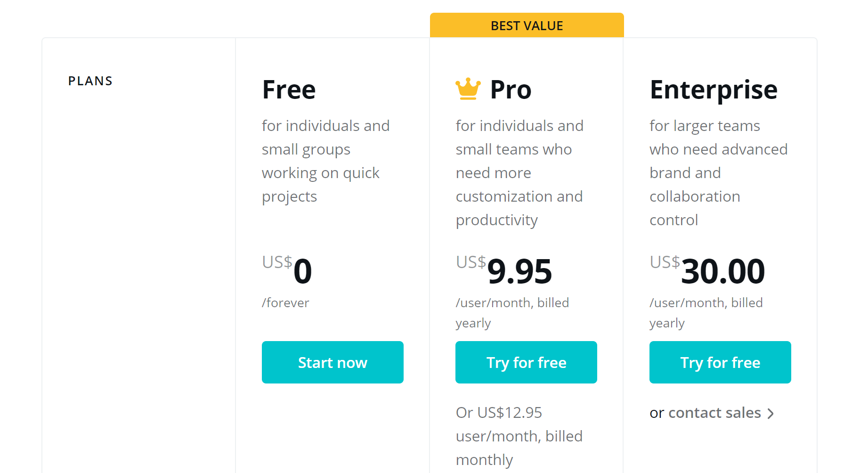
Task: Click Start now on the Free plan
Action: tap(333, 362)
